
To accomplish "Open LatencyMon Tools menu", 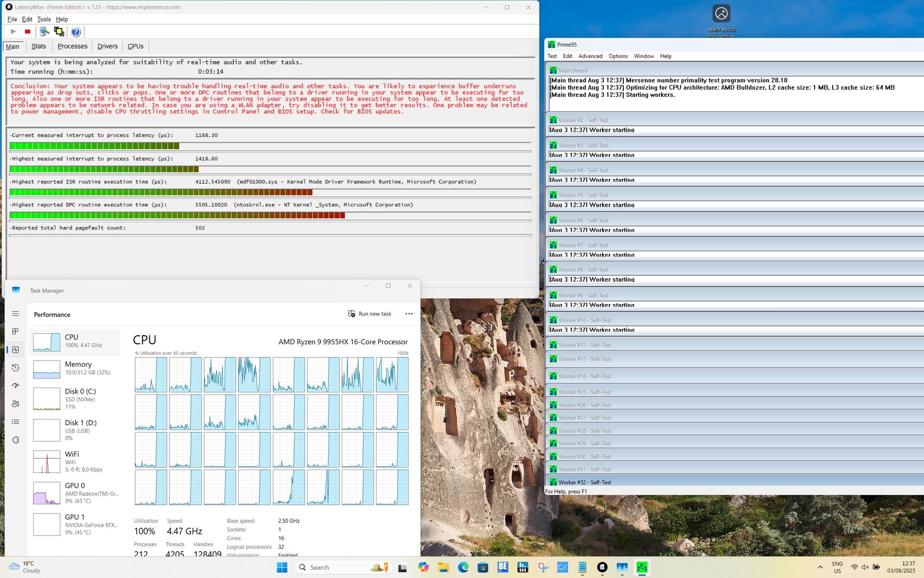I will (44, 19).
